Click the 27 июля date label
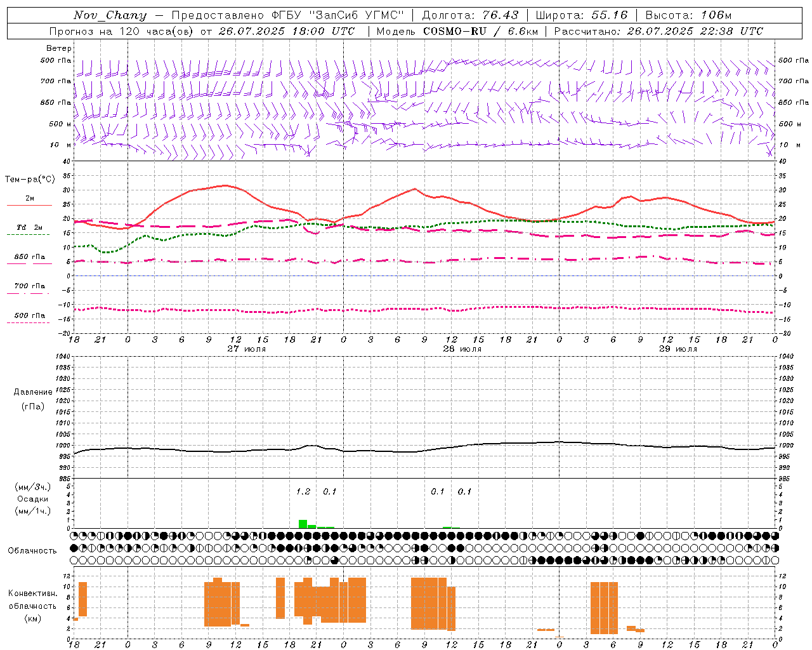Image resolution: width=812 pixels, height=650 pixels. point(247,348)
